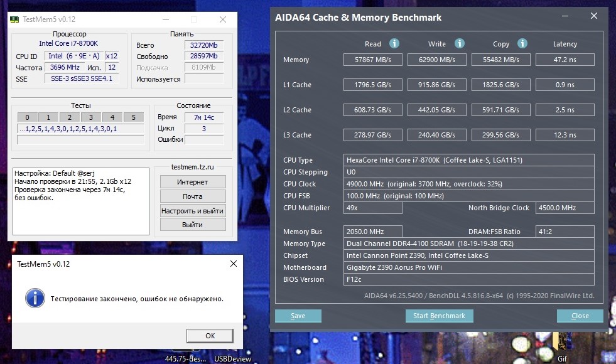Minimize the TestMem5 main window
616x364 pixels.
tap(166, 19)
